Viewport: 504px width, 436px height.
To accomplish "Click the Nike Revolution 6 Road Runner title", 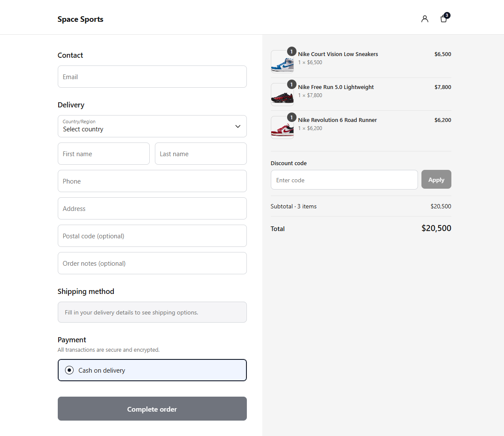I will [337, 120].
